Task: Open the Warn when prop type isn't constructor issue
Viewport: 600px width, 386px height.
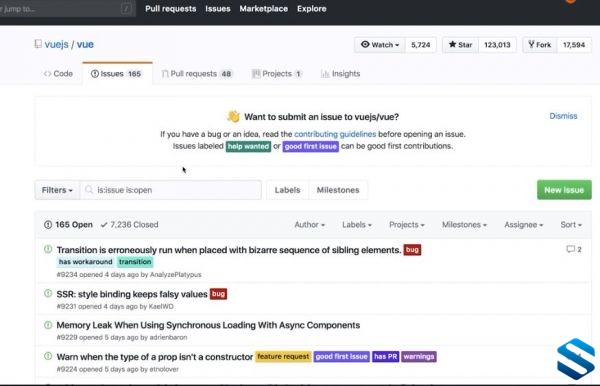Action: (x=155, y=357)
